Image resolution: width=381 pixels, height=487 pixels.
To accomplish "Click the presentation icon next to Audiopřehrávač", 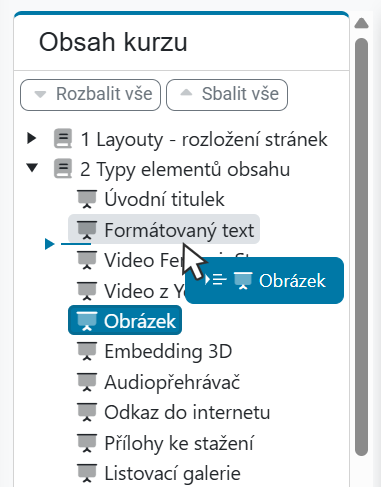I will point(87,382).
